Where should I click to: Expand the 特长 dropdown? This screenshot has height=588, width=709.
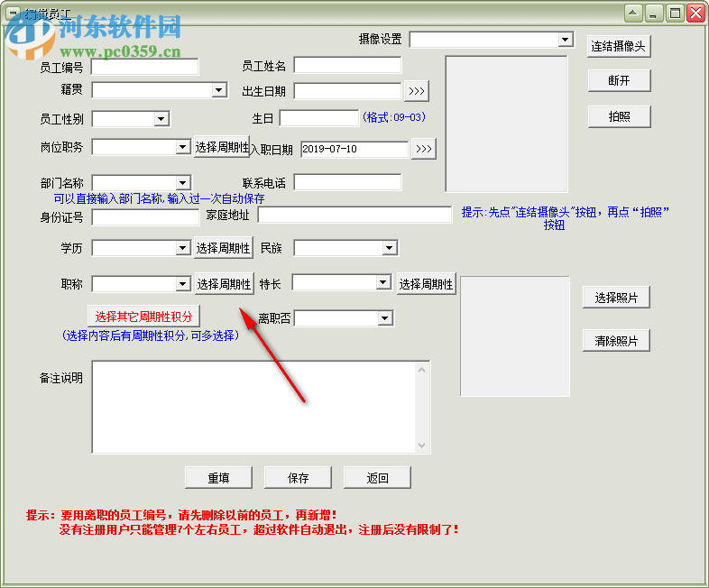click(x=383, y=282)
